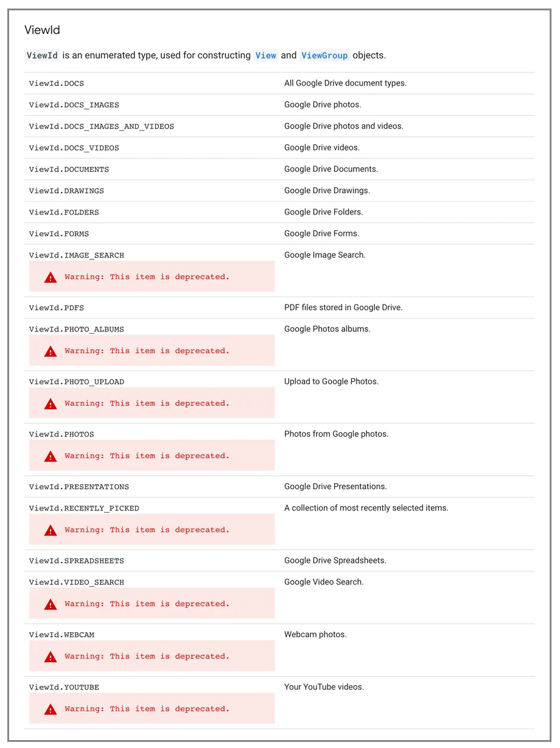Select ViewId.PHOTOS entry

tap(61, 434)
